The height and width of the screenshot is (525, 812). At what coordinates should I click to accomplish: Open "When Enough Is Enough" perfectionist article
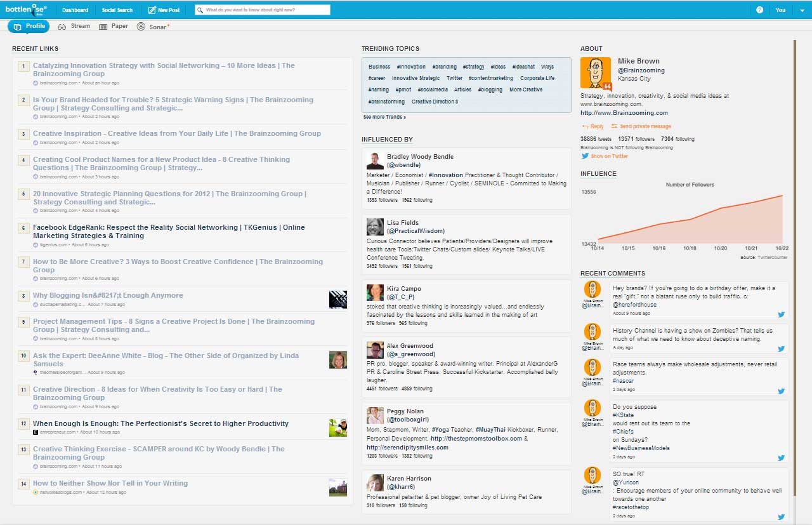click(x=160, y=423)
